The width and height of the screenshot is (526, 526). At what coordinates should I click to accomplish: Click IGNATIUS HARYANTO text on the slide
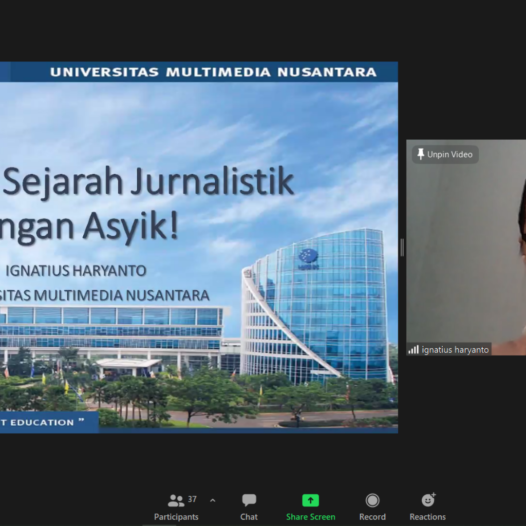pos(76,271)
